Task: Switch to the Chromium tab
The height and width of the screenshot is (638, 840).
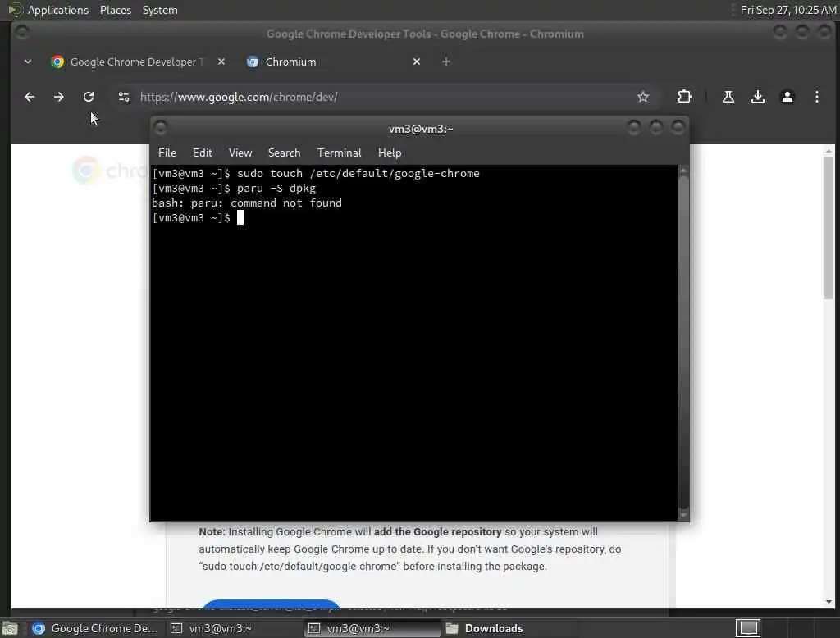Action: (x=333, y=62)
